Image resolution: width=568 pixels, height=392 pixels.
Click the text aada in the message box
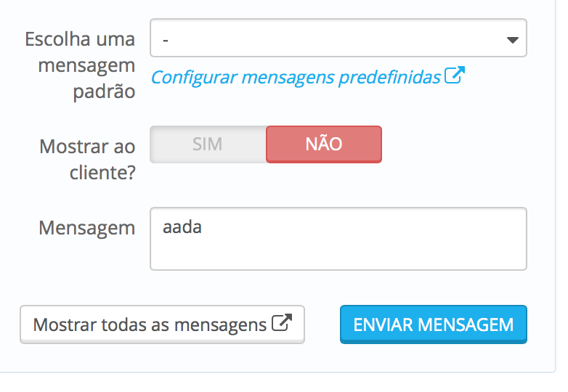(182, 227)
